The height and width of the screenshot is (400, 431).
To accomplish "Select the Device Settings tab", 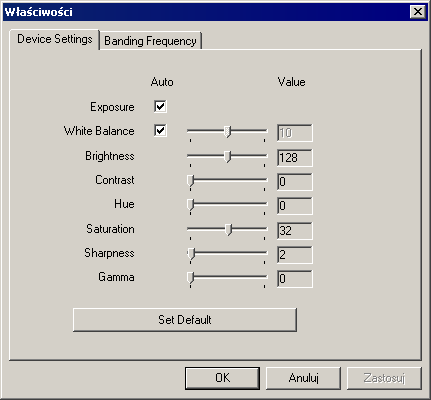I will click(55, 39).
